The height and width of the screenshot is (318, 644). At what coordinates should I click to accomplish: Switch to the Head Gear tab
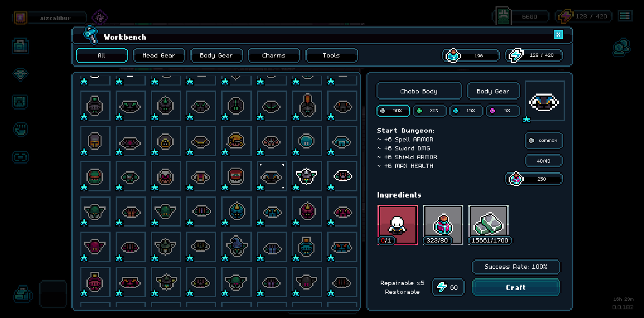159,55
